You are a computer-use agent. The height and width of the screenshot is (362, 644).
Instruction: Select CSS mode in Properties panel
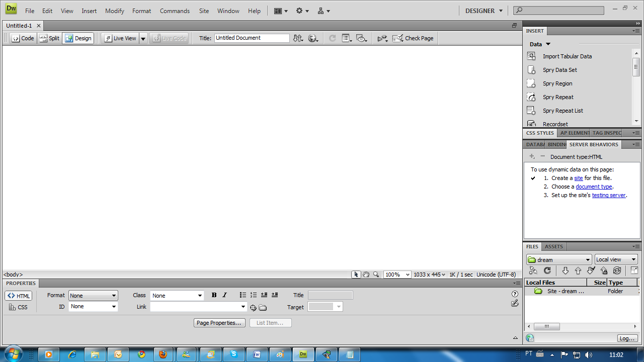pyautogui.click(x=19, y=307)
